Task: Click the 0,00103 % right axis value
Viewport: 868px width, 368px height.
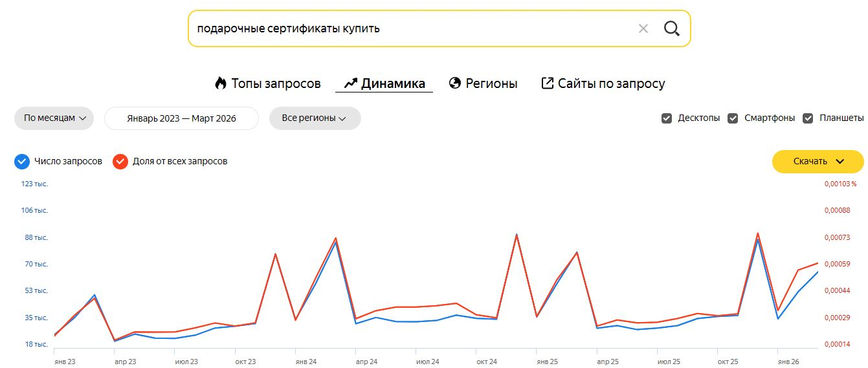Action: point(840,184)
